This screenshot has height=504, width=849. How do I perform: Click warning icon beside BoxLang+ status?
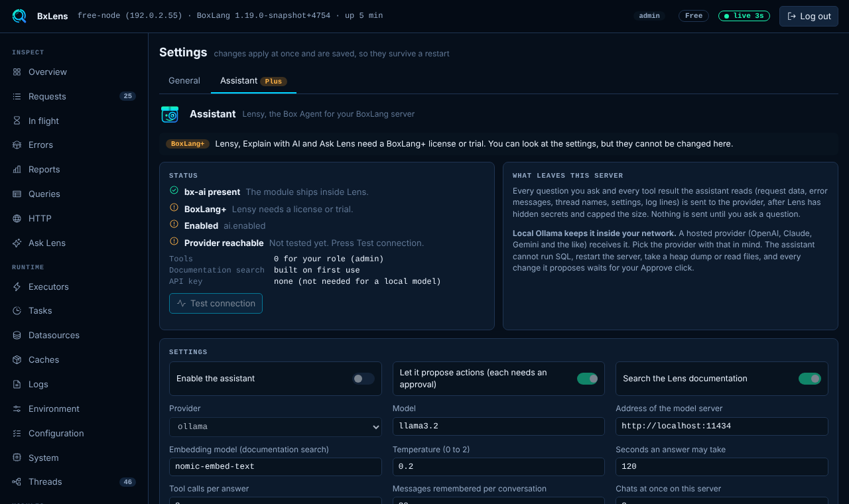point(174,208)
